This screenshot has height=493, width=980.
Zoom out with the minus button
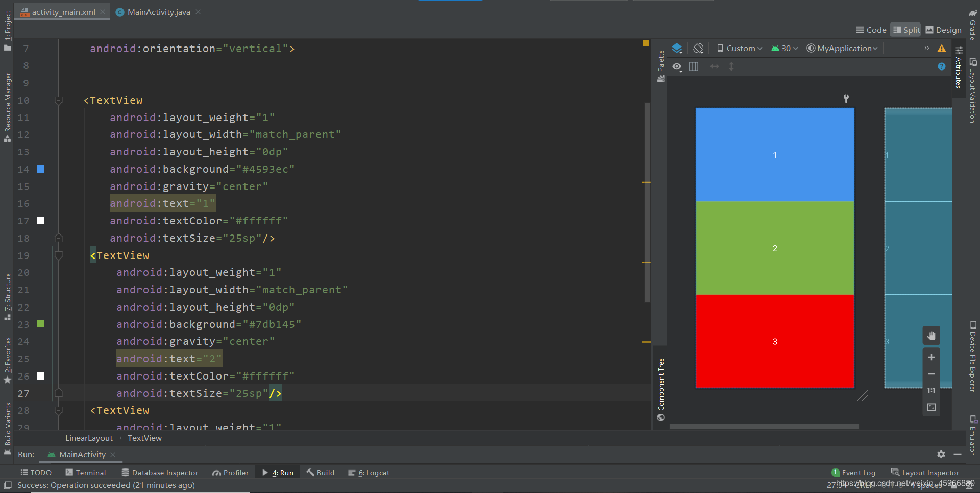coord(932,374)
